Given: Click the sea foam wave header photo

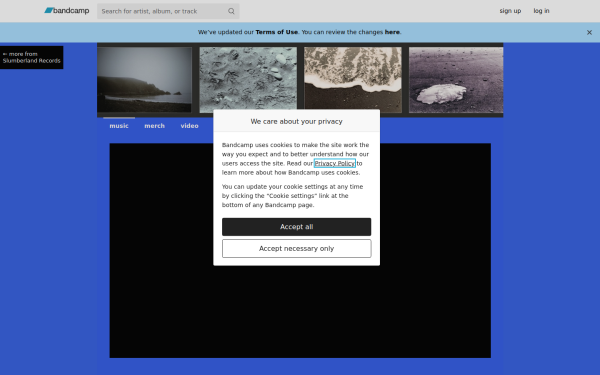Looking at the screenshot, I should (353, 80).
